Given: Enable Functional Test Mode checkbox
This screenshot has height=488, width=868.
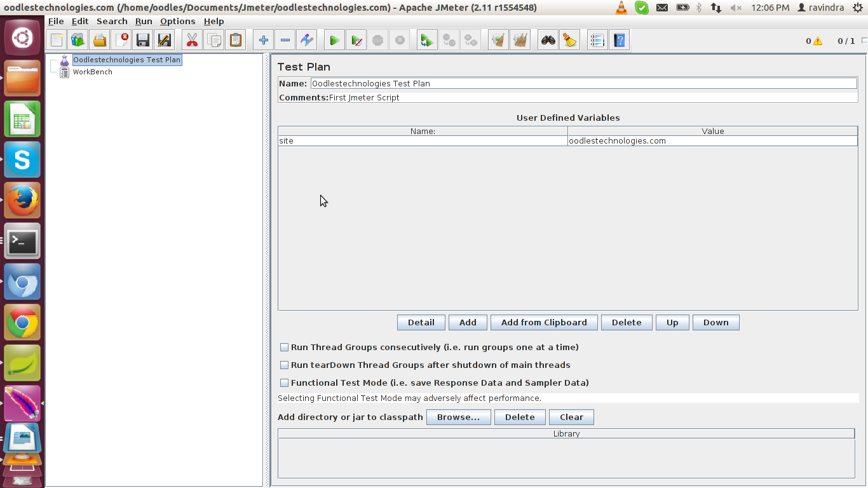Looking at the screenshot, I should click(284, 383).
